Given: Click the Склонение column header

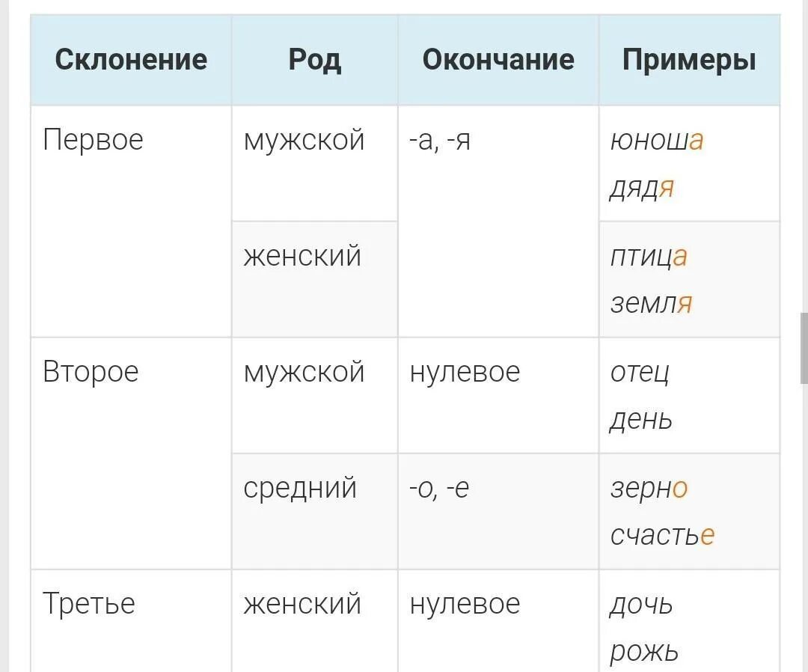Looking at the screenshot, I should pyautogui.click(x=131, y=60).
